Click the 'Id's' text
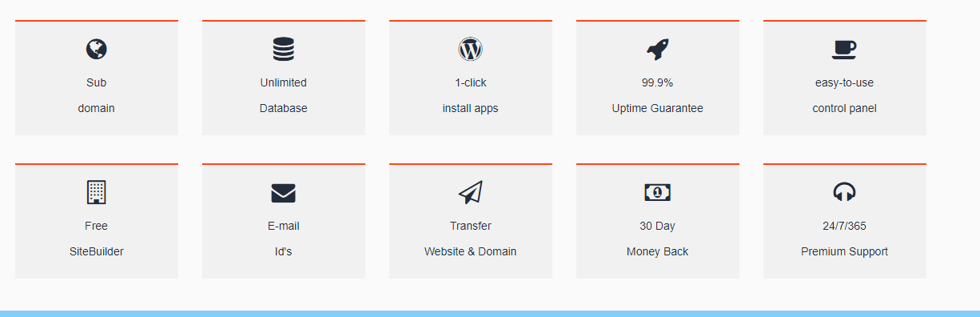980x317 pixels. point(284,251)
